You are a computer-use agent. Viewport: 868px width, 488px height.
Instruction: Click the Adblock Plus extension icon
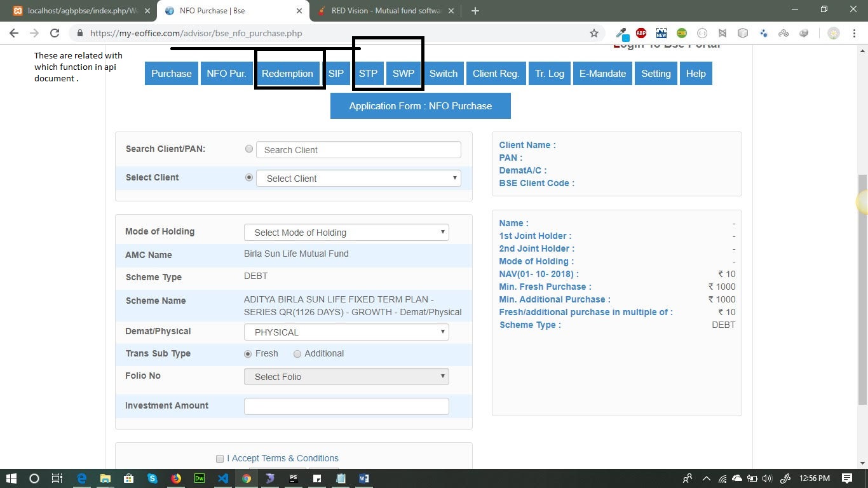pyautogui.click(x=641, y=33)
